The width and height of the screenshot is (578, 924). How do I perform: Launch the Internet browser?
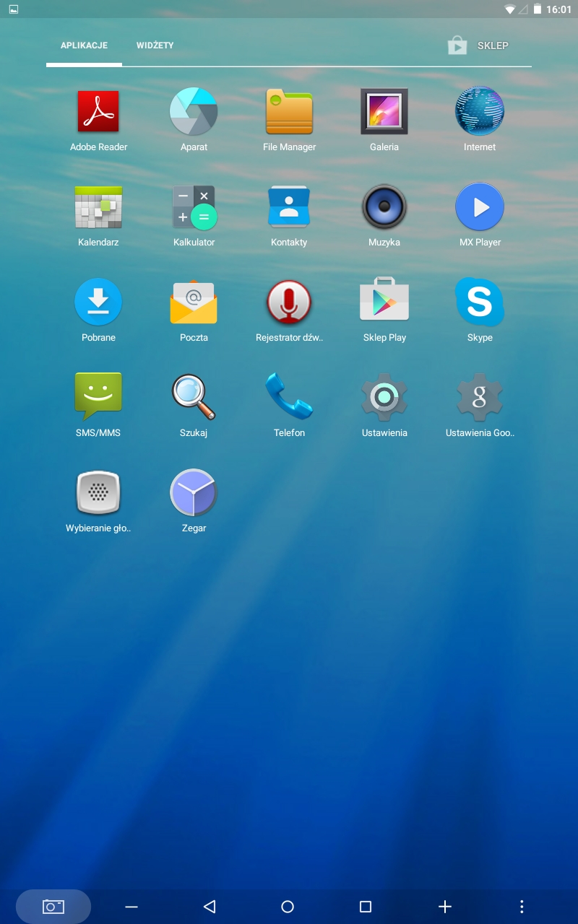(x=480, y=120)
